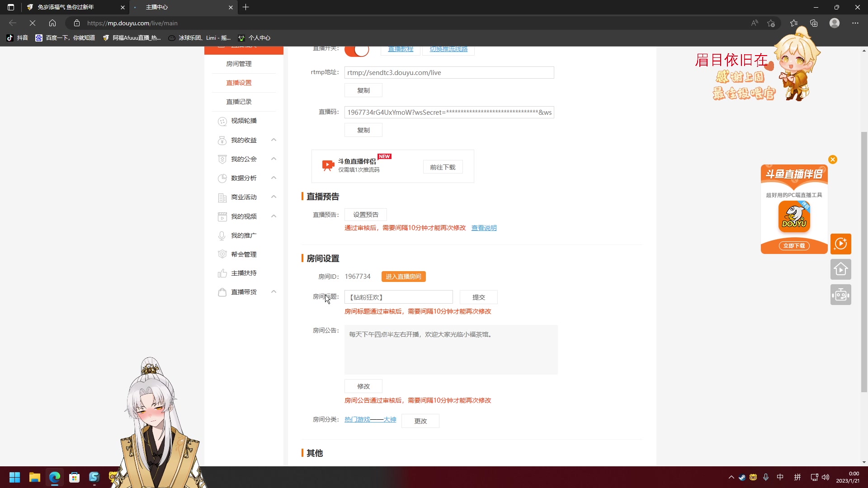Screen dimensions: 868x488
Task: Open 热门游戏——大神 category link
Action: pos(370,420)
